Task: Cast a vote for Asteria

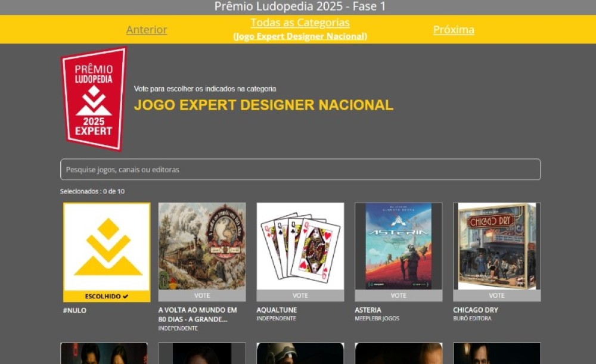Action: point(398,295)
